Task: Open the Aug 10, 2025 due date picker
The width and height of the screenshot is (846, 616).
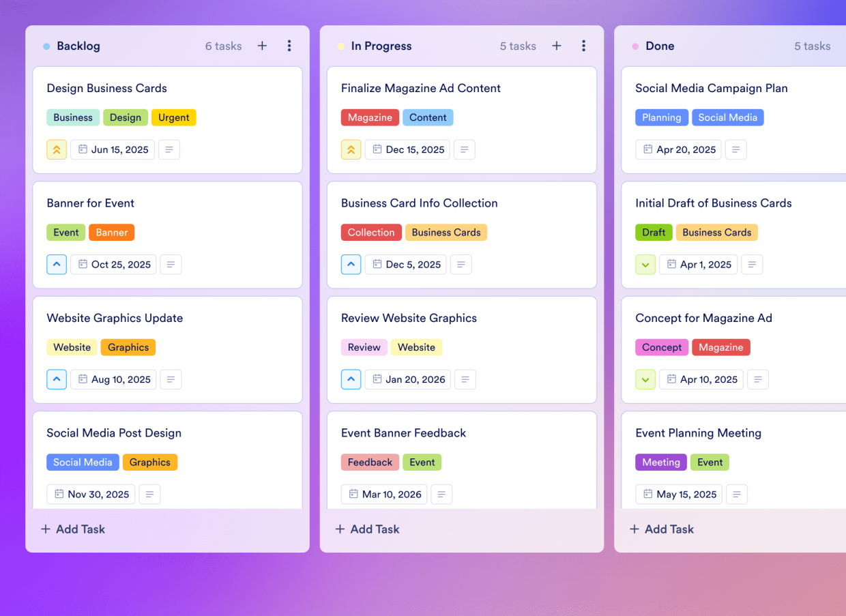Action: [x=114, y=379]
